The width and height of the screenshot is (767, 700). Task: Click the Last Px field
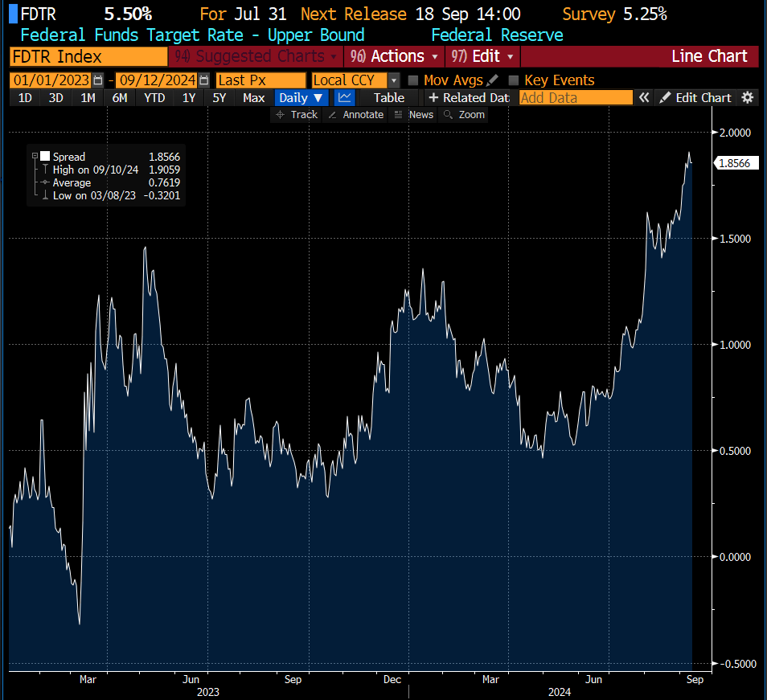coord(261,80)
